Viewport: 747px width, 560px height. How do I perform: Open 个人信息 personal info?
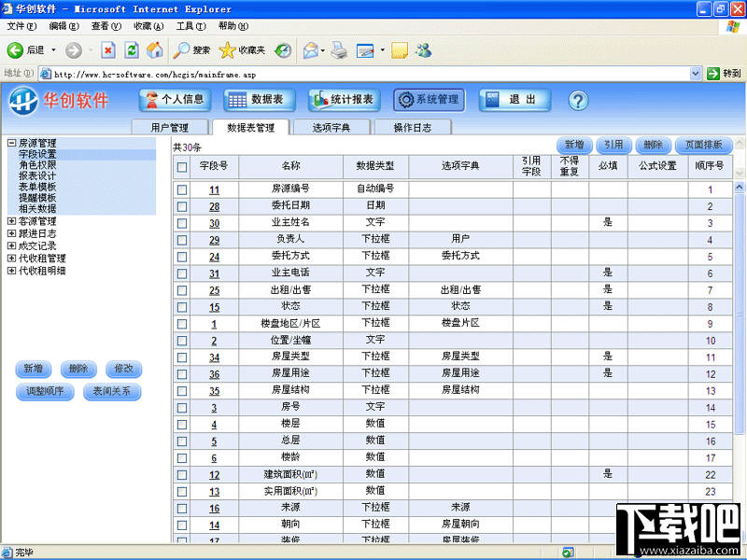(175, 100)
